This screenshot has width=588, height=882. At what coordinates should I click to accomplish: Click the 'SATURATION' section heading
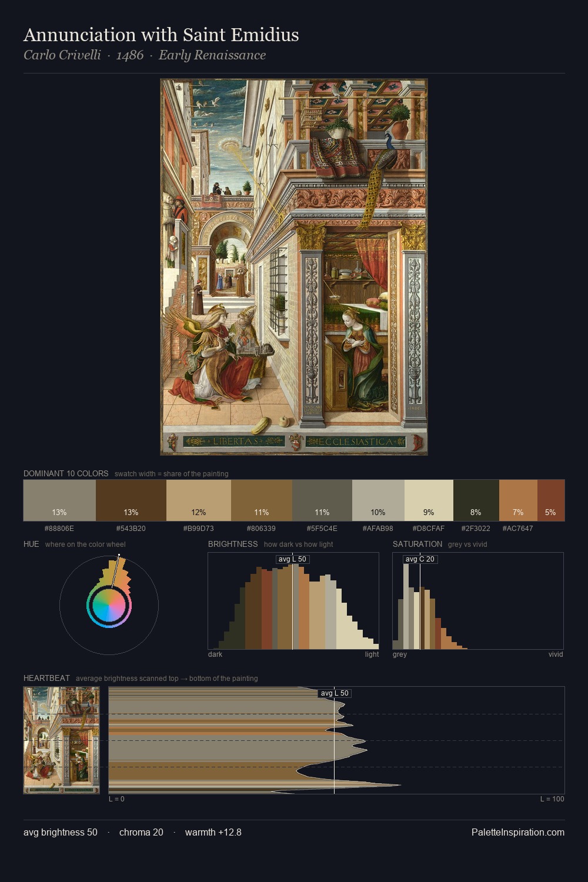[x=417, y=544]
